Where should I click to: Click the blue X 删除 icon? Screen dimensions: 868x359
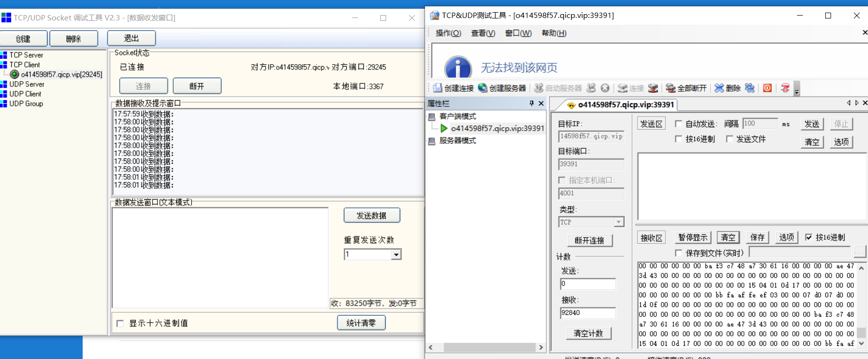(719, 88)
